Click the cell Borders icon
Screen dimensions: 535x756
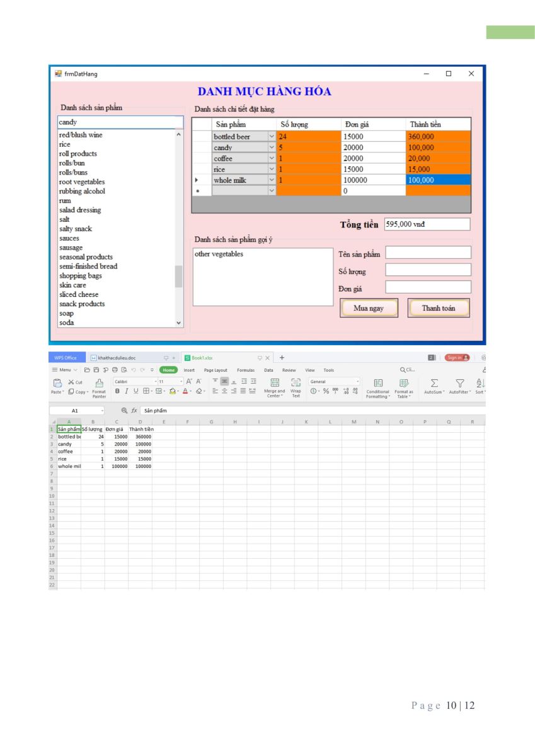(x=146, y=391)
